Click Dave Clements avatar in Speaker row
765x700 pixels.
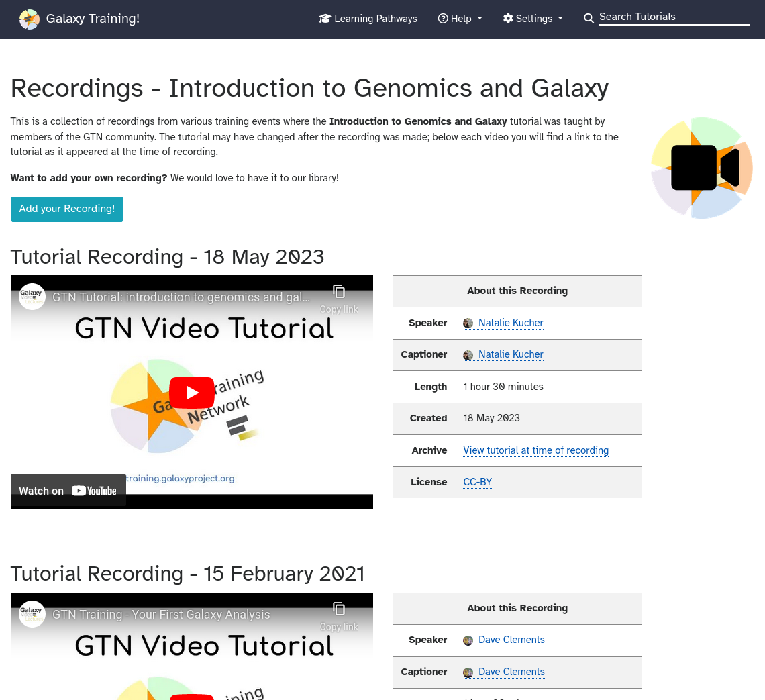(x=468, y=640)
